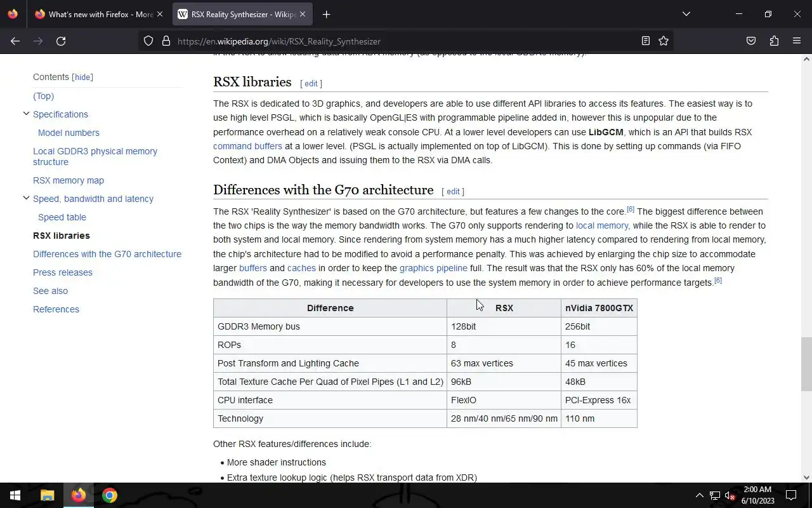
Task: List all open tabs
Action: pyautogui.click(x=686, y=14)
